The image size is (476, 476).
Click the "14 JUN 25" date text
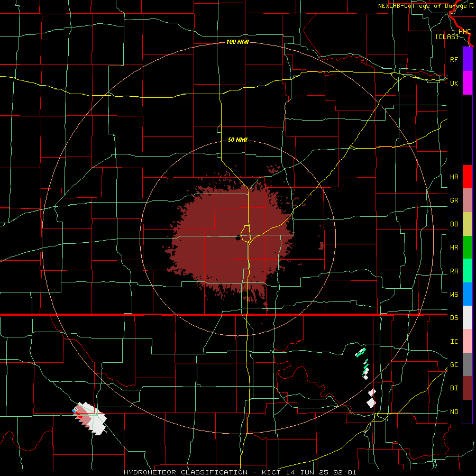307,472
